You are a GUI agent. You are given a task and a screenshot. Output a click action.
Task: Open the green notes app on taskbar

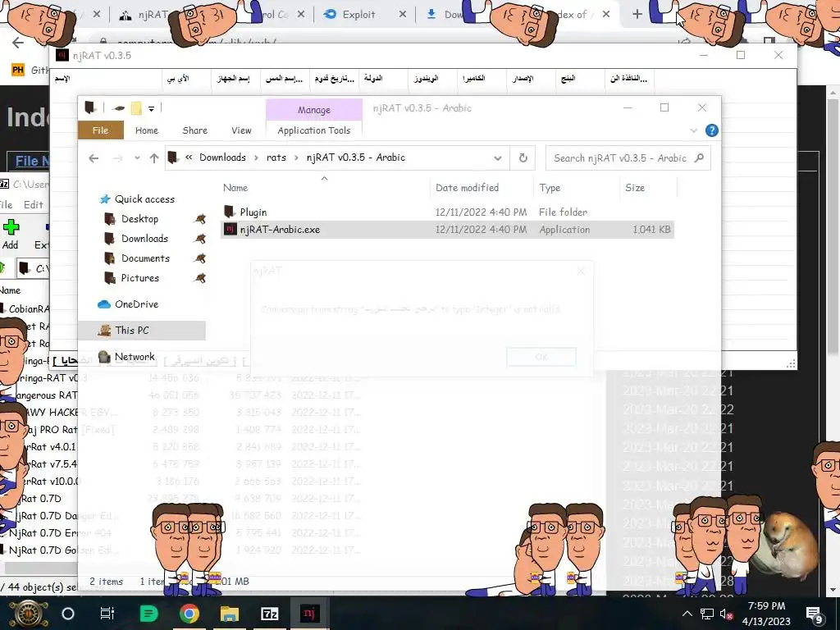tap(148, 614)
